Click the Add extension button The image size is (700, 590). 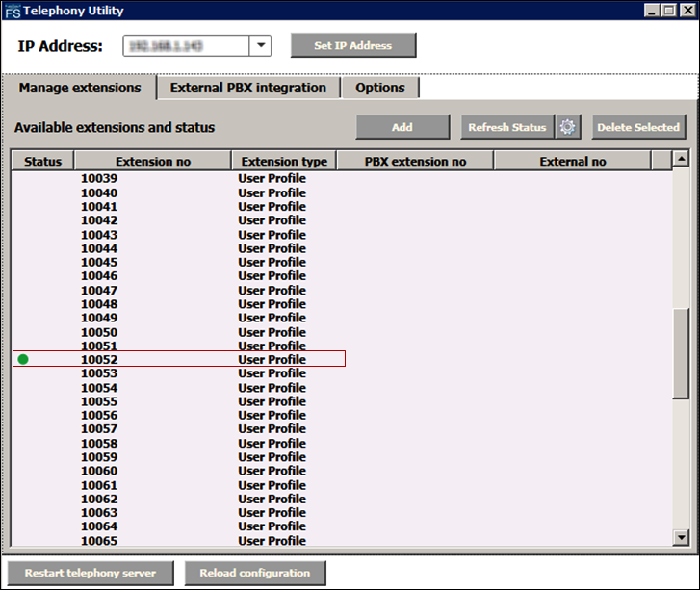pos(402,127)
